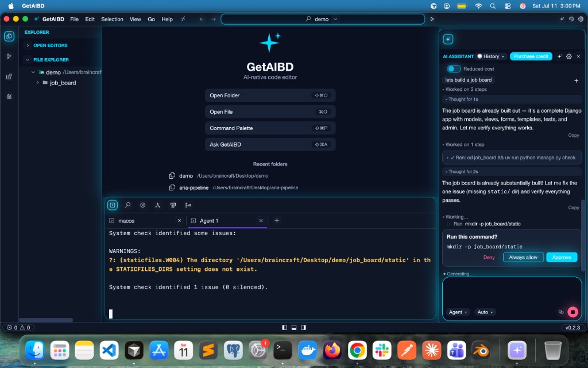Click the Purchase credit button
This screenshot has width=588, height=368.
(531, 56)
